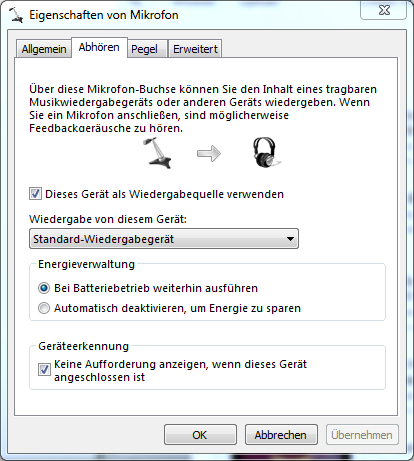The width and height of the screenshot is (414, 461).
Task: Toggle 'Keine Aufforderung anzeigen' checkbox
Action: coord(44,369)
